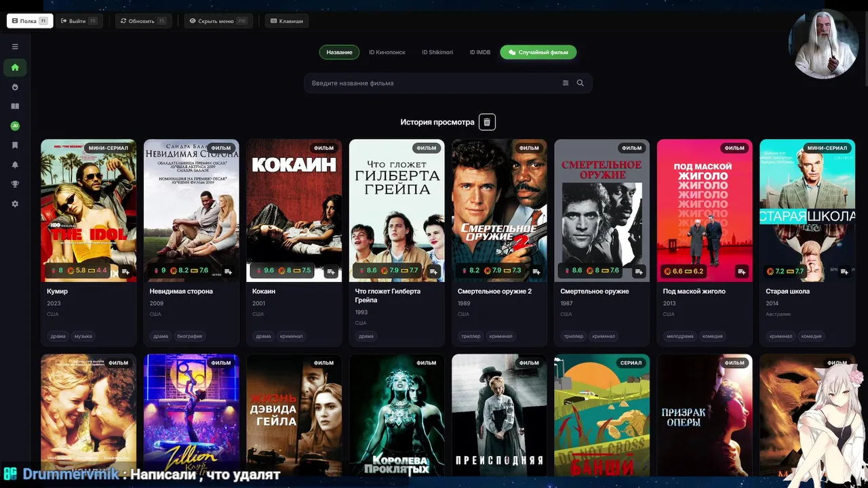Open the Королева проклятых poster
Image resolution: width=868 pixels, height=488 pixels.
coord(397,415)
